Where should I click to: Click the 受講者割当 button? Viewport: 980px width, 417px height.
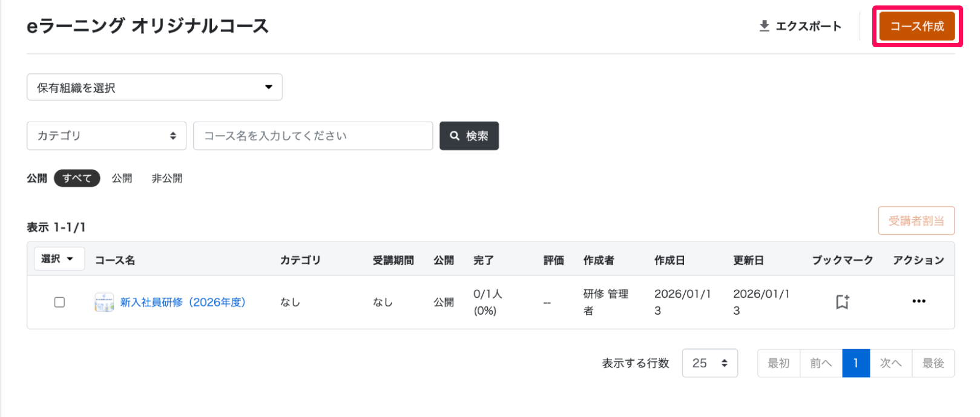[916, 221]
